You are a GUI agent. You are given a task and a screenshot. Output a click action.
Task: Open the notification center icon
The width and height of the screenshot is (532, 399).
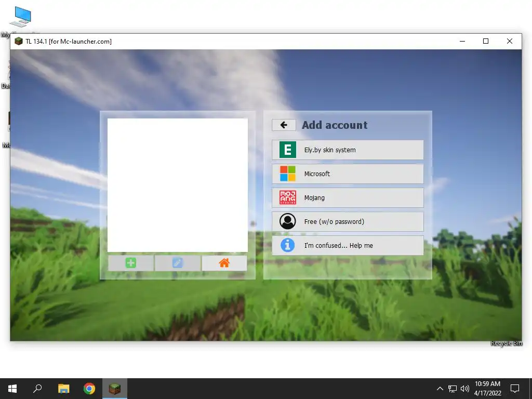click(x=515, y=389)
